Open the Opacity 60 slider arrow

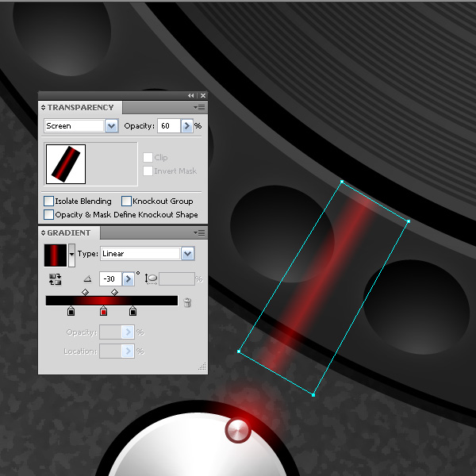(187, 126)
